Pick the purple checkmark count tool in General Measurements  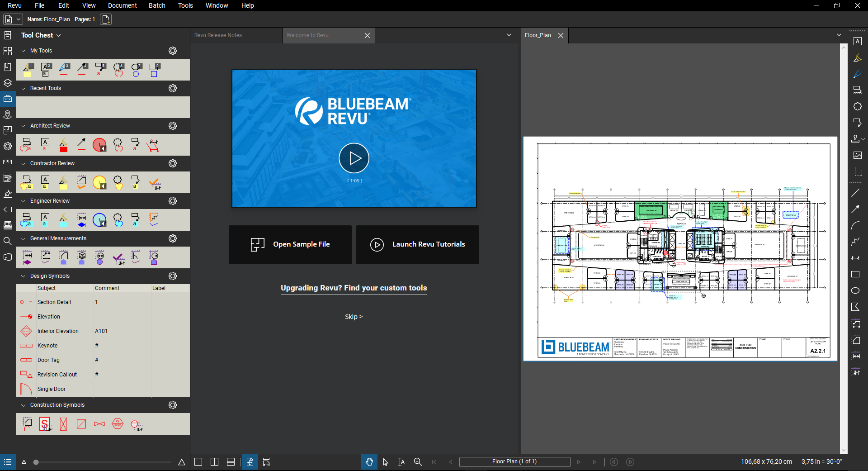[118, 258]
